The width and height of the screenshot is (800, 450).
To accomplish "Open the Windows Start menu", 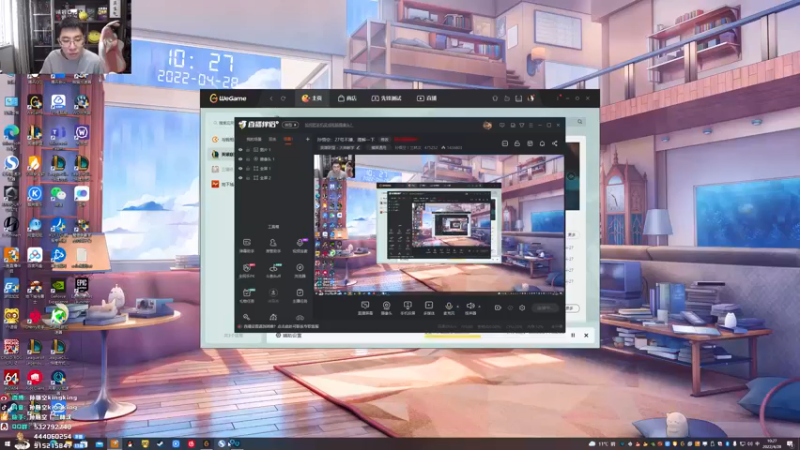I will pos(6,444).
